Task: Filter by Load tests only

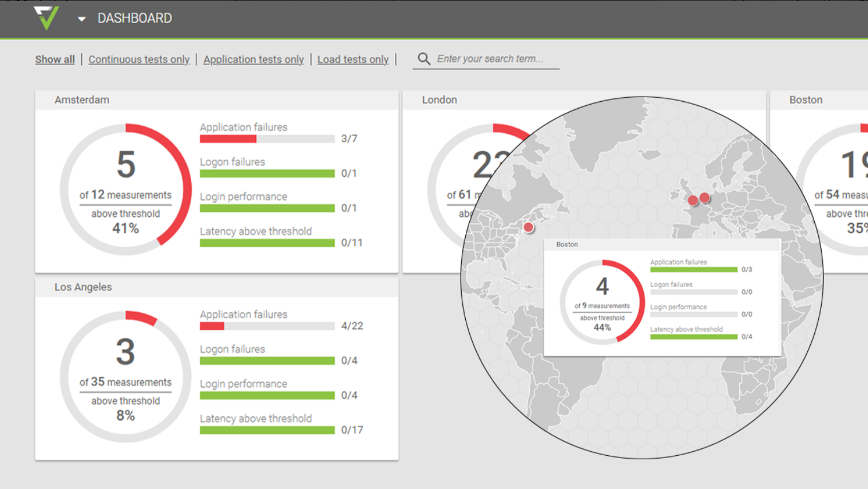Action: point(353,59)
